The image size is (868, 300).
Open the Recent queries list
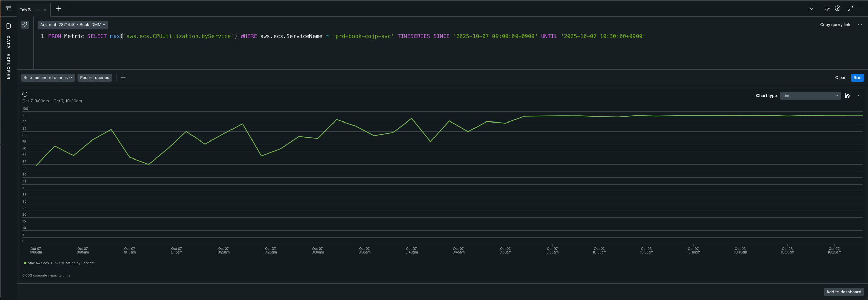pyautogui.click(x=95, y=78)
